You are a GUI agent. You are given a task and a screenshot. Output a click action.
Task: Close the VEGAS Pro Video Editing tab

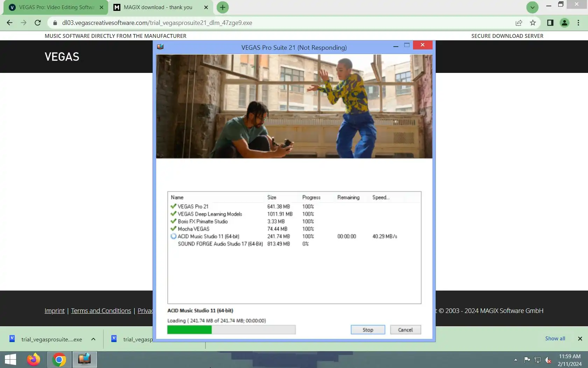click(101, 7)
